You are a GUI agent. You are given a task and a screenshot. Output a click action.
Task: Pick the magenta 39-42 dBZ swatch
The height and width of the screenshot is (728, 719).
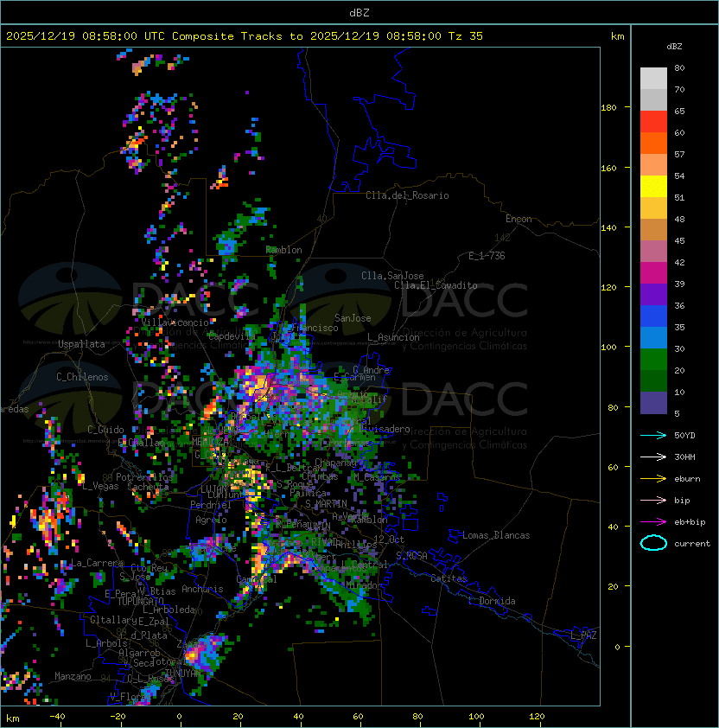point(653,273)
